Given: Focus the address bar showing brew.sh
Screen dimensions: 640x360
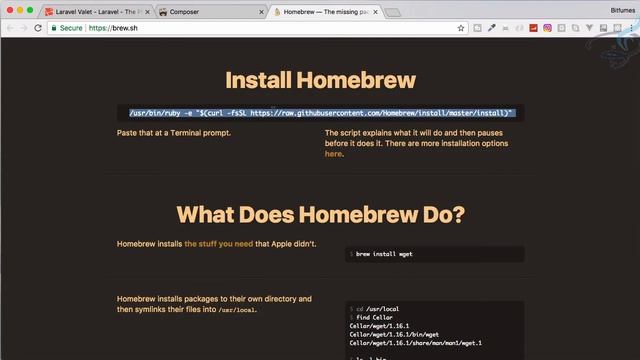Looking at the screenshot, I should coord(257,28).
